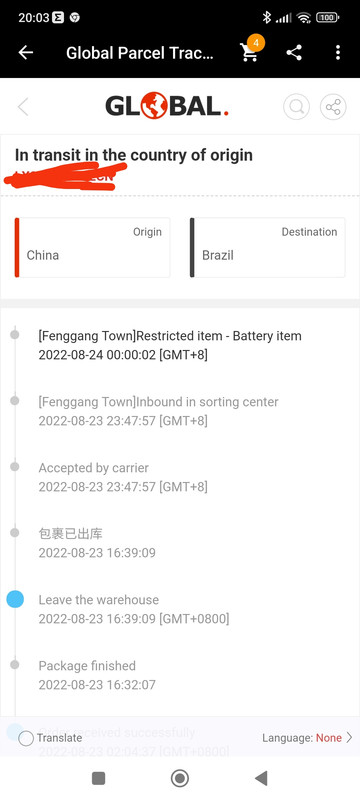The image size is (360, 800).
Task: Tap the Android circular home button
Action: click(x=179, y=778)
